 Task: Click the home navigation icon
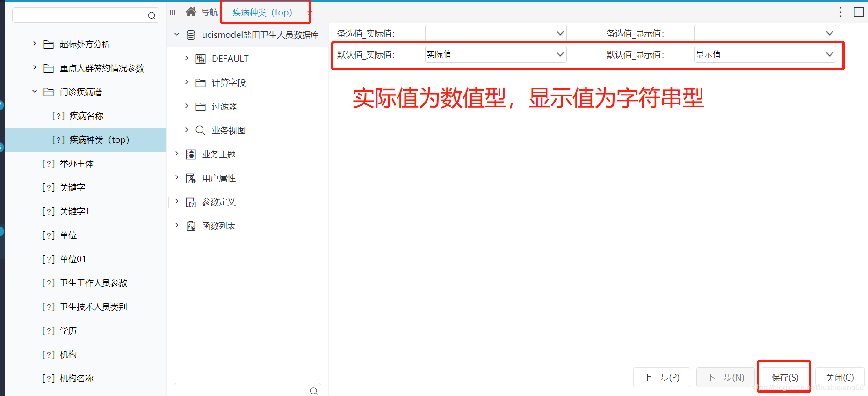coord(191,12)
